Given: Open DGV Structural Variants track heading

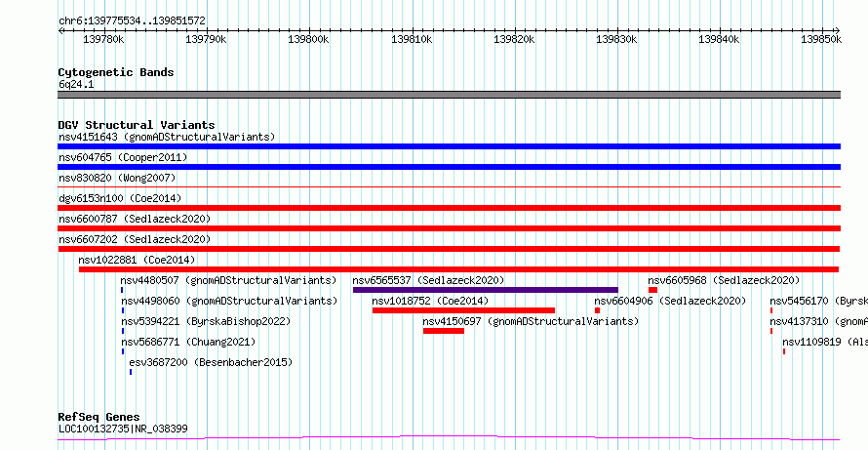Looking at the screenshot, I should coord(137,125).
